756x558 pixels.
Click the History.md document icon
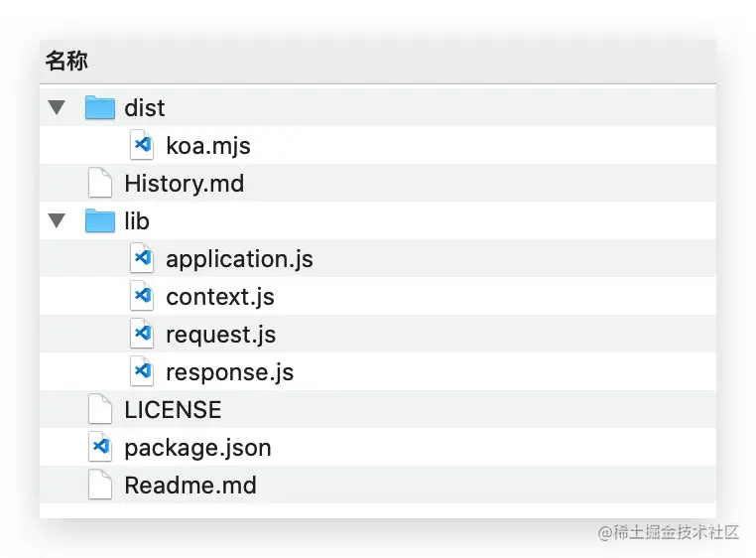tap(100, 183)
